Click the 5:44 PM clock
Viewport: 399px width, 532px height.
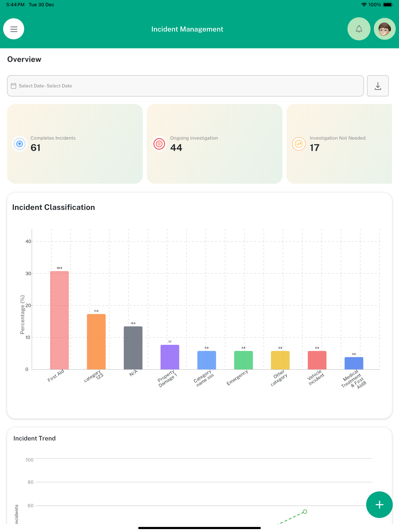(x=15, y=4)
